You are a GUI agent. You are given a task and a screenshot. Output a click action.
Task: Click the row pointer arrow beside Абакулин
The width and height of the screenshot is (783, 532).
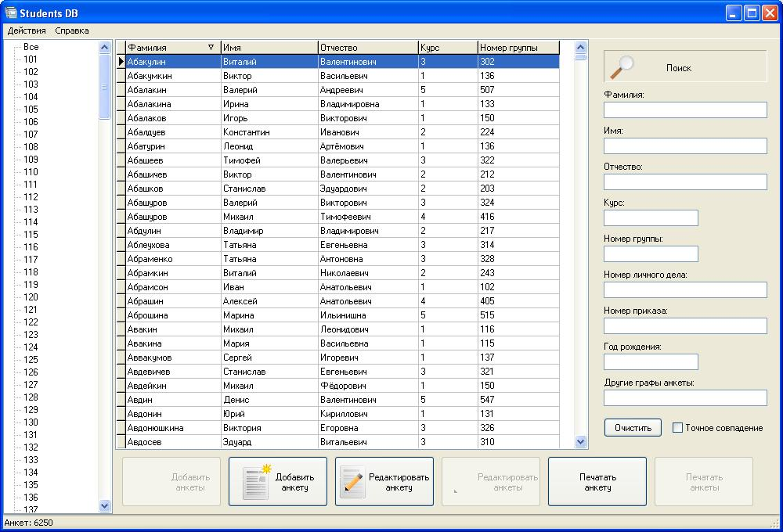click(x=121, y=61)
